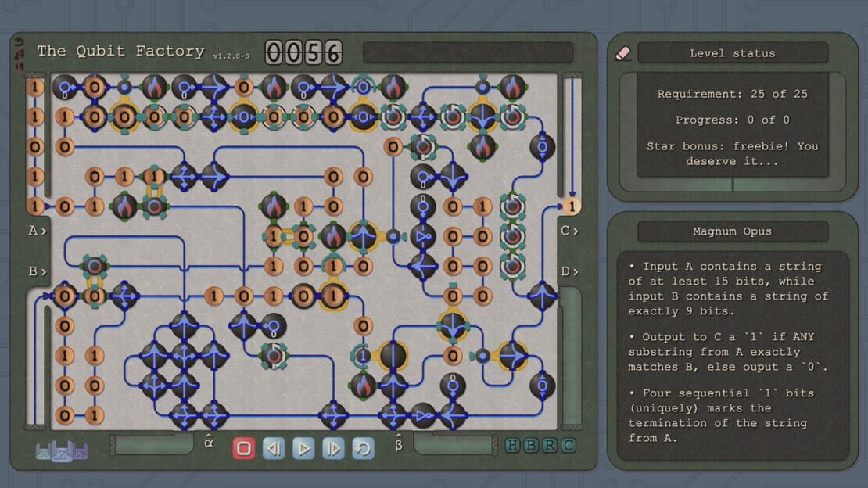The height and width of the screenshot is (488, 868).
Task: Click the red stop button
Action: click(243, 448)
